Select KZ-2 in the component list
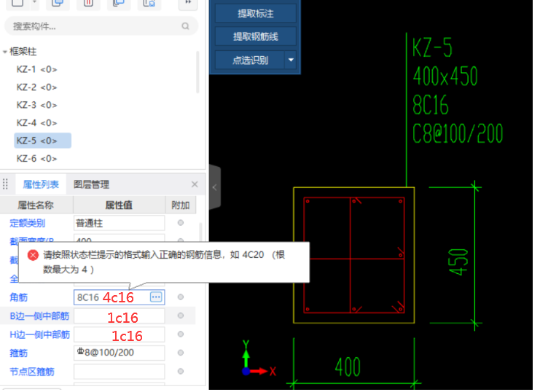 click(x=36, y=87)
